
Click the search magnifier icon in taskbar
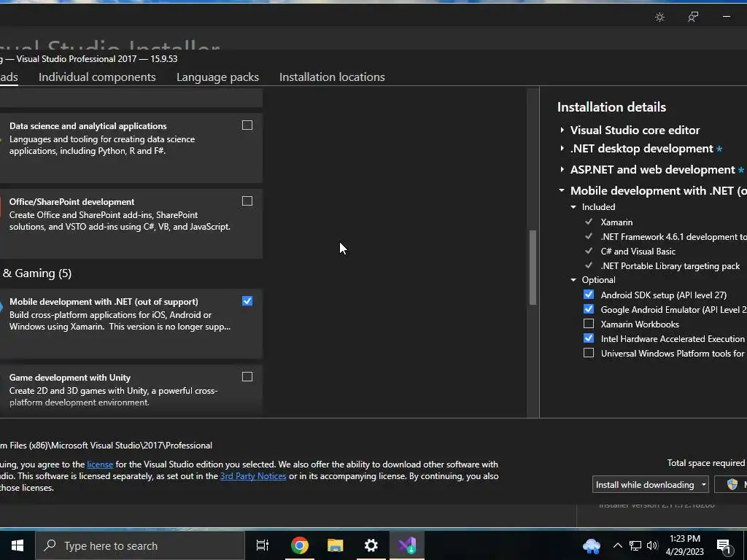coord(50,545)
